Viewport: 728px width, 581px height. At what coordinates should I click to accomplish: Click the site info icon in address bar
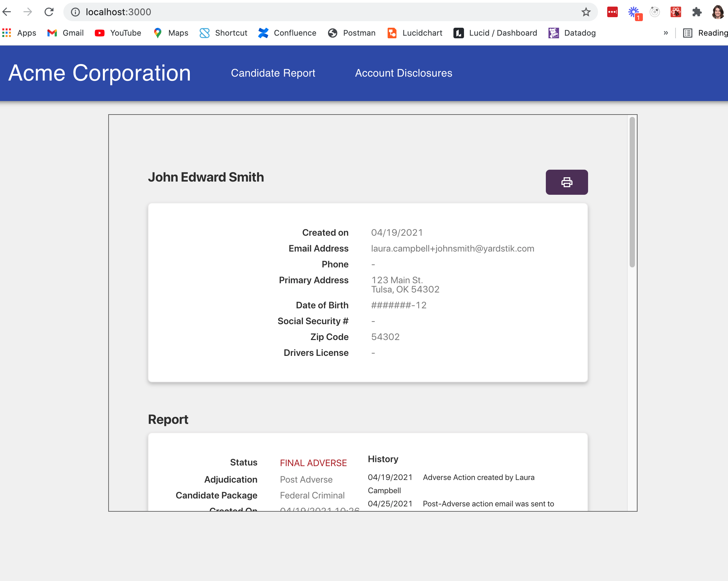[x=75, y=12]
